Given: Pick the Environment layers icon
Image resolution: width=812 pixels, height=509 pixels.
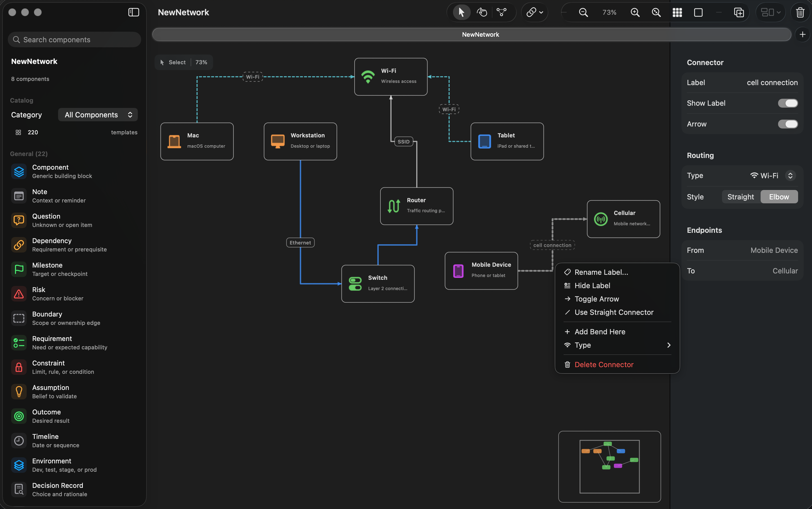Looking at the screenshot, I should pos(19,465).
